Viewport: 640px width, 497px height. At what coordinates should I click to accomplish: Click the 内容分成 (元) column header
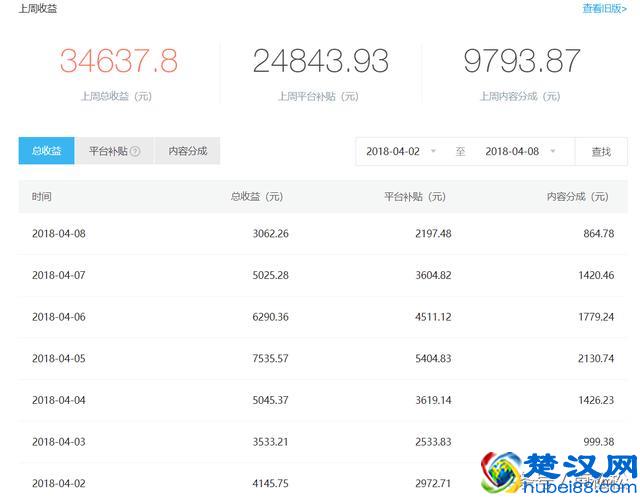[x=578, y=197]
